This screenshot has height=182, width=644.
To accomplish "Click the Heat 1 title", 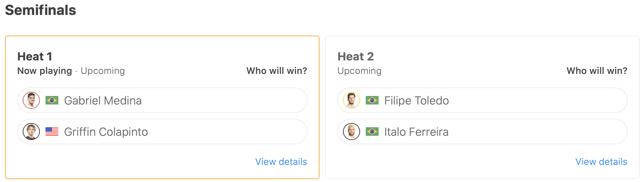I will 35,56.
